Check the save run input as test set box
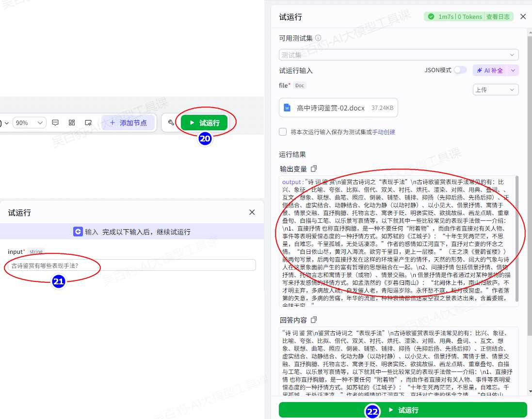This screenshot has height=419, width=532. pyautogui.click(x=283, y=132)
